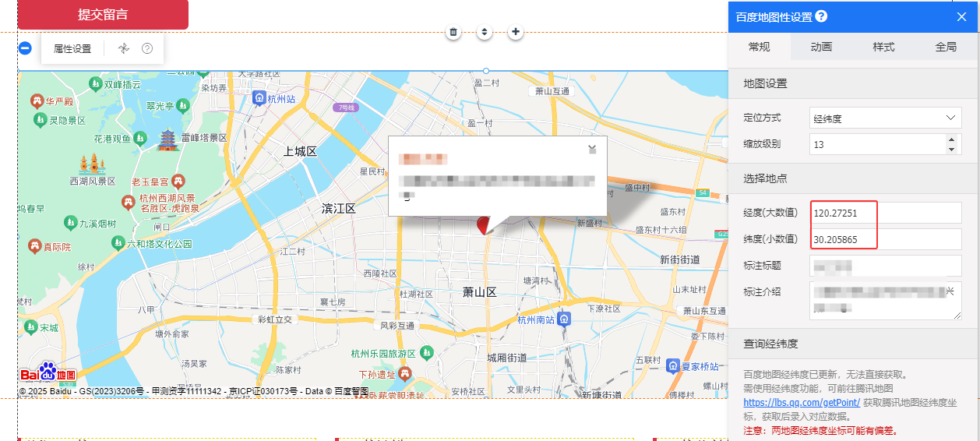This screenshot has height=441, width=980.
Task: Open the lbs.qq.com/getPoint link
Action: (x=802, y=403)
